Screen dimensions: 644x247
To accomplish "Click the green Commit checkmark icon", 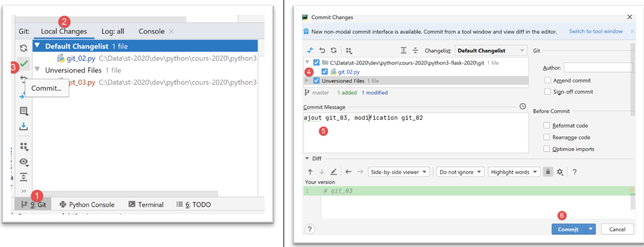I will [x=24, y=64].
